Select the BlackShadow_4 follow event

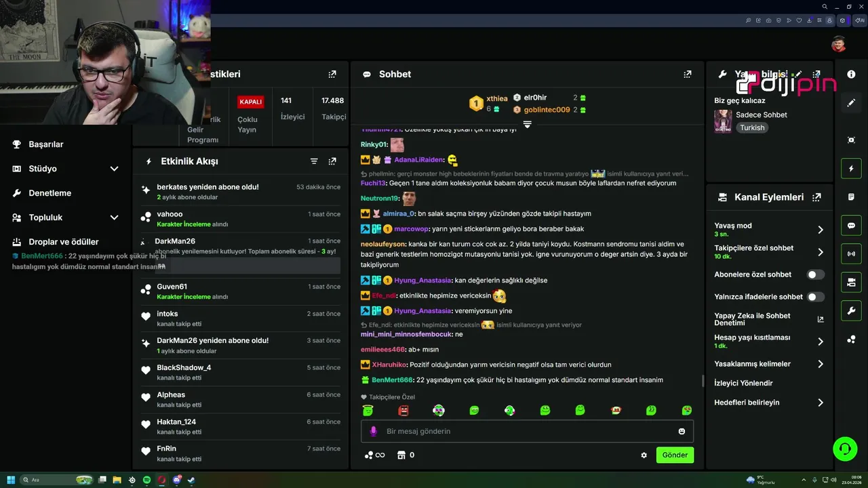(241, 372)
